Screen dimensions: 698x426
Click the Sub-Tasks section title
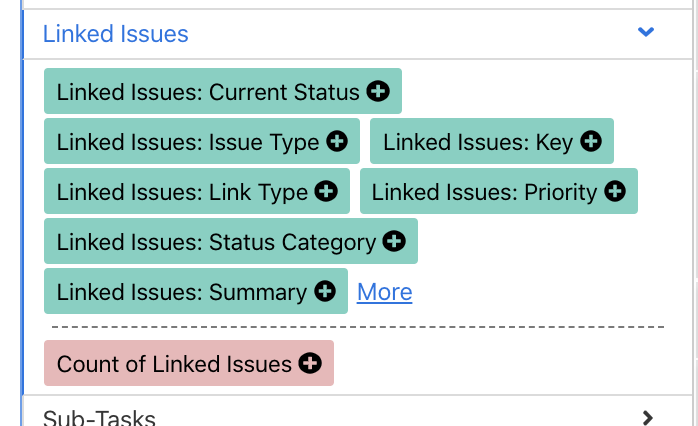coord(99,417)
